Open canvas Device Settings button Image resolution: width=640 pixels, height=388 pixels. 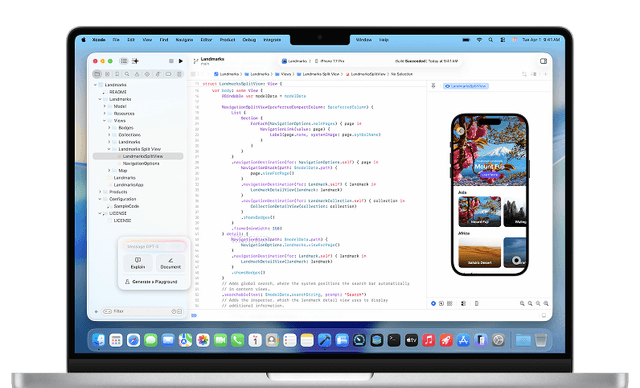(x=463, y=304)
